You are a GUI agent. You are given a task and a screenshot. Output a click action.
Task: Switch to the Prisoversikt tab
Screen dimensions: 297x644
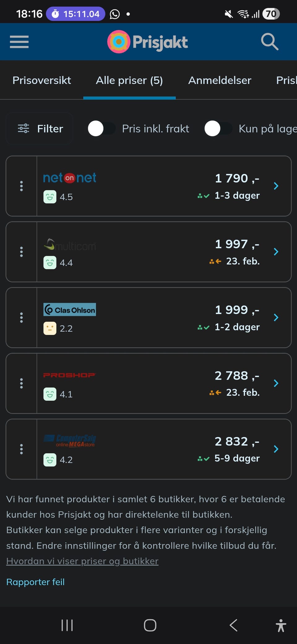42,80
